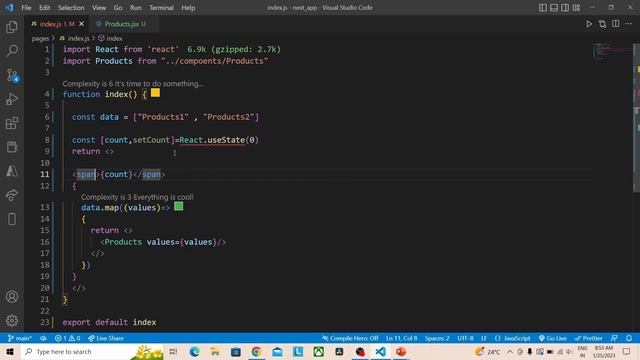640x360 pixels.
Task: Open the Run and Debug view
Action: (x=12, y=99)
